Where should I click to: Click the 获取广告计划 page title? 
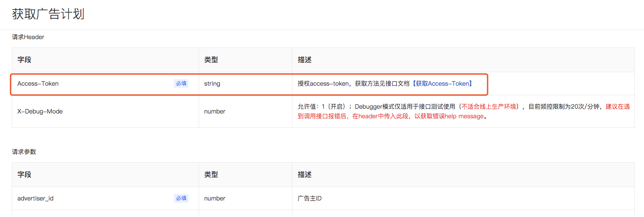click(x=48, y=14)
